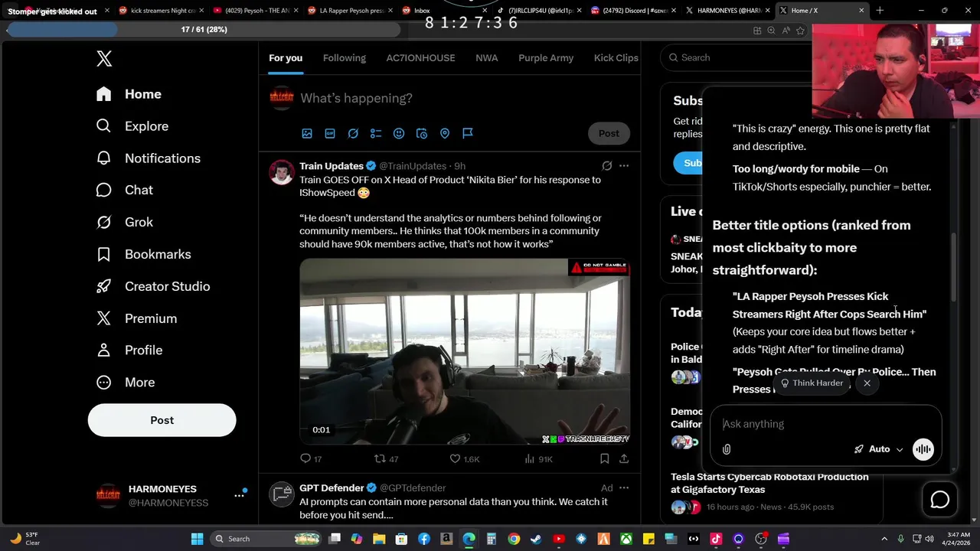Schedule the post with calendar icon
Viewport: 980px width, 551px height.
click(x=422, y=133)
